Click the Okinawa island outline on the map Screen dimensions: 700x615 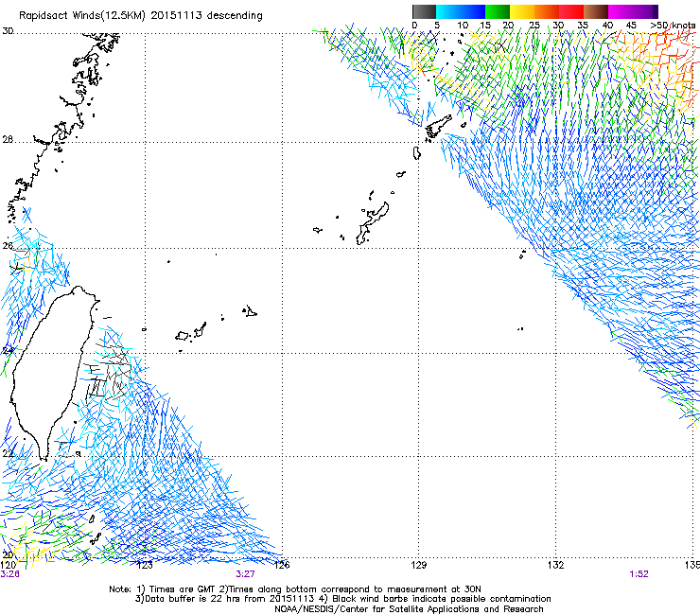coord(372,223)
